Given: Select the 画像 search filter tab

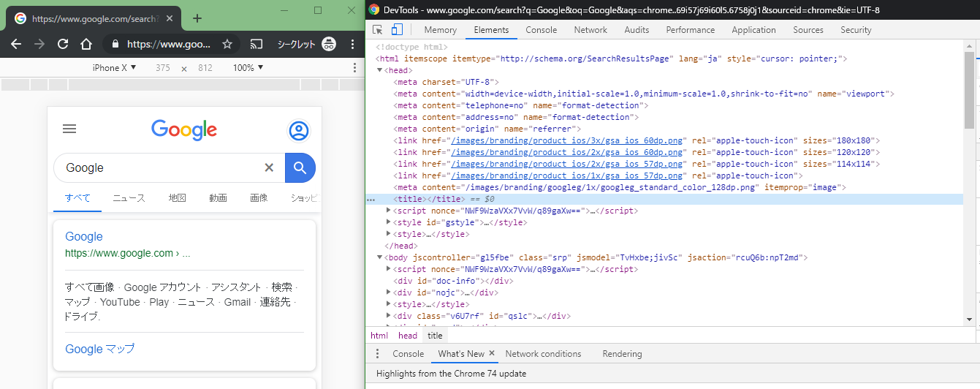Looking at the screenshot, I should click(259, 198).
